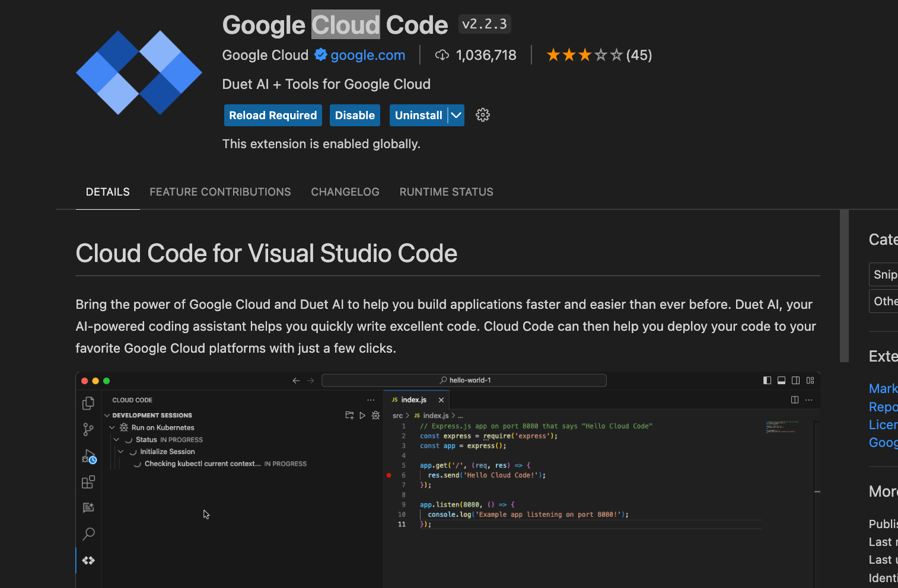Open the Uninstall dropdown arrow
Screen dimensions: 898x588
(456, 116)
